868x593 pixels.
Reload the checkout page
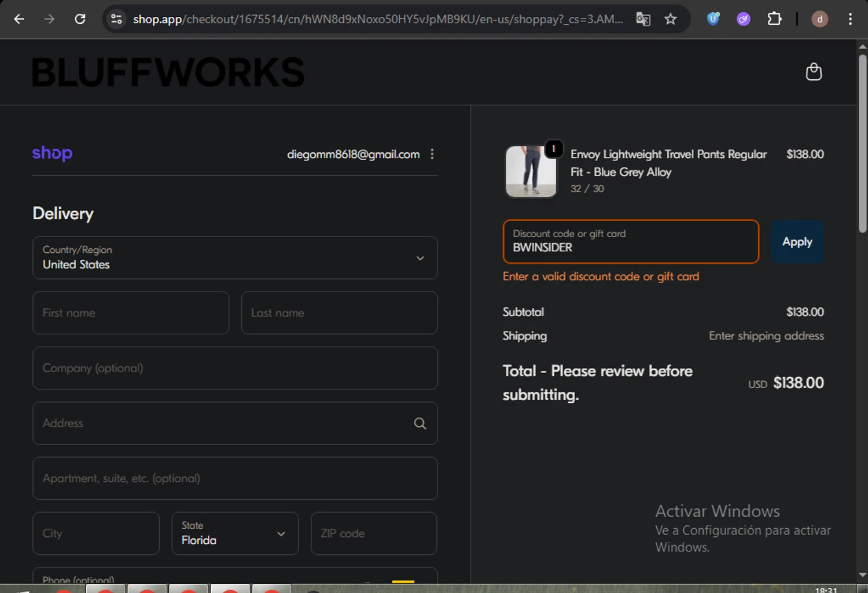80,19
